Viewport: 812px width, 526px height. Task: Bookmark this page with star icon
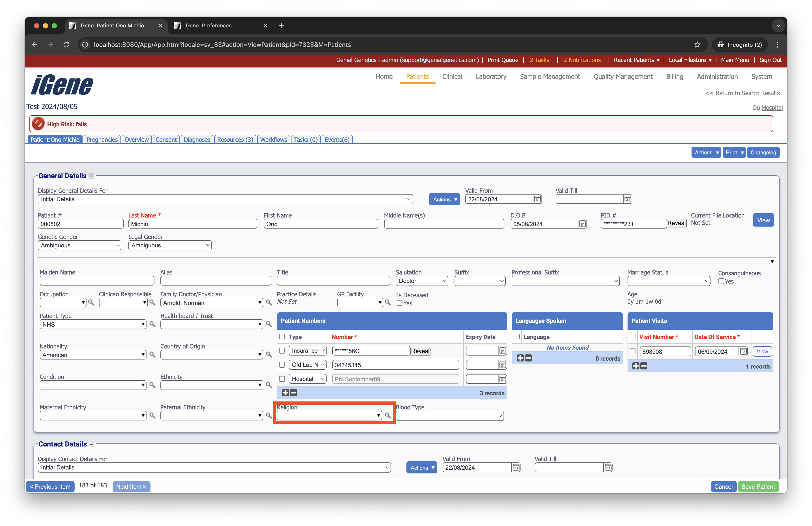point(697,45)
